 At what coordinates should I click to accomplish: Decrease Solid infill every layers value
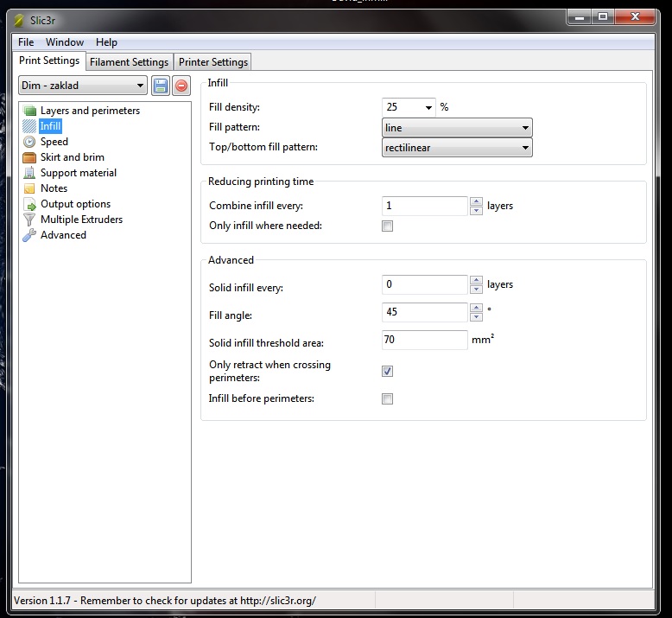tap(476, 290)
